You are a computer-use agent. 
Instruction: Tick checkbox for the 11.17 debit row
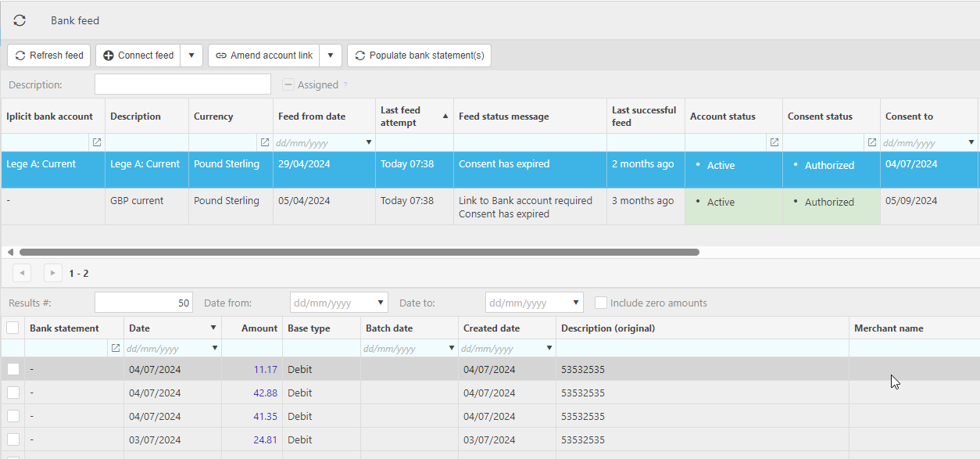click(x=13, y=369)
